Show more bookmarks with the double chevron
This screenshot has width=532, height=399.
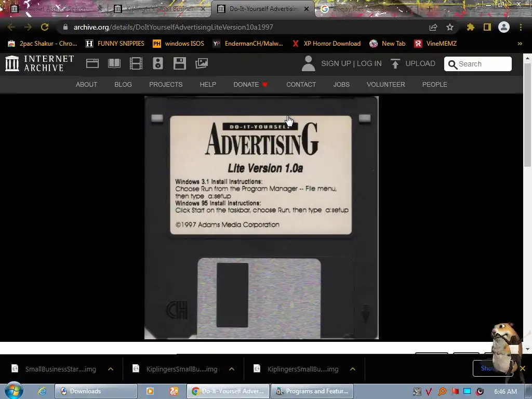(x=520, y=44)
